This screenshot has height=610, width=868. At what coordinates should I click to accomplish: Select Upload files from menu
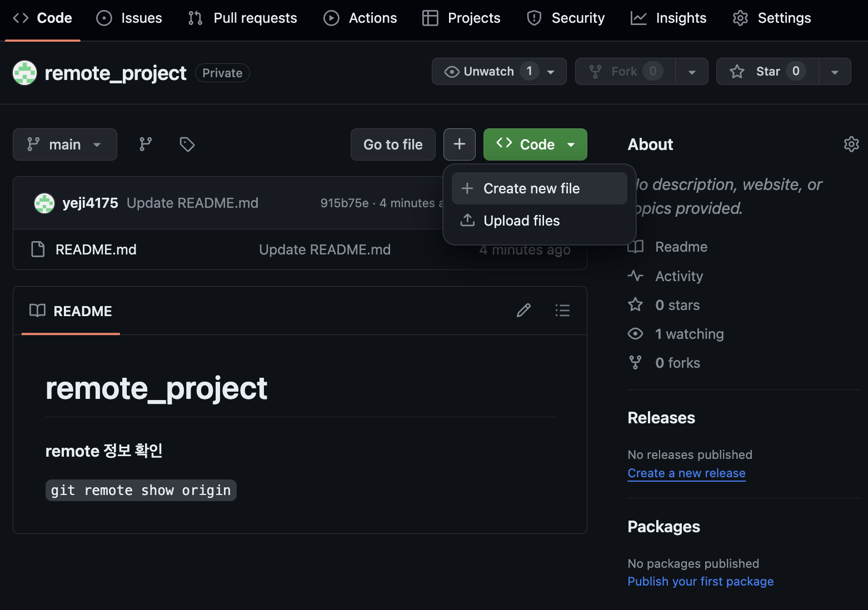pos(540,221)
